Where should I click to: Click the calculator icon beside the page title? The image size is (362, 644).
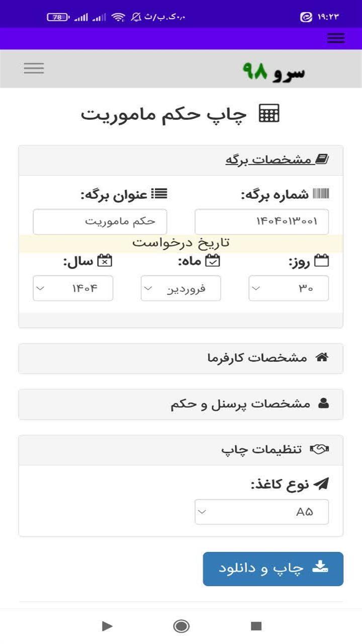coord(269,114)
